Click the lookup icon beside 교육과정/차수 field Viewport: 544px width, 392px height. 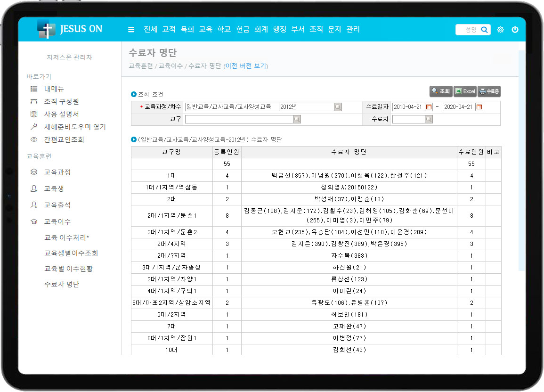(x=338, y=107)
